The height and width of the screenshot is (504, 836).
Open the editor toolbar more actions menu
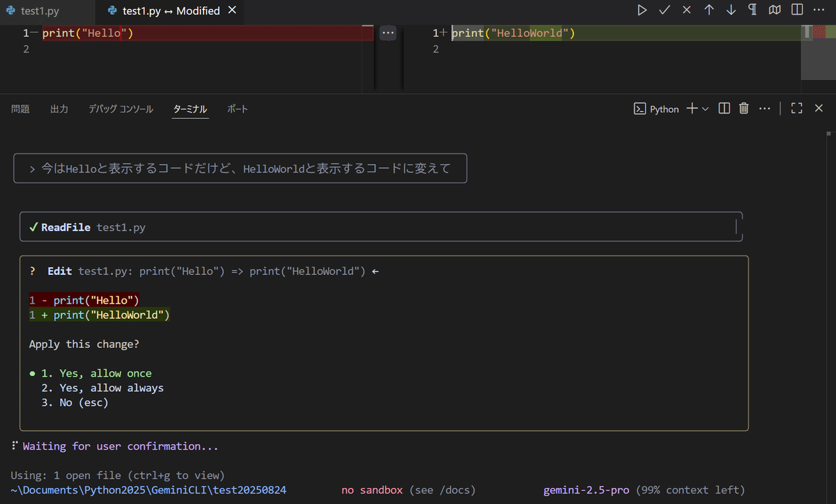(x=818, y=10)
